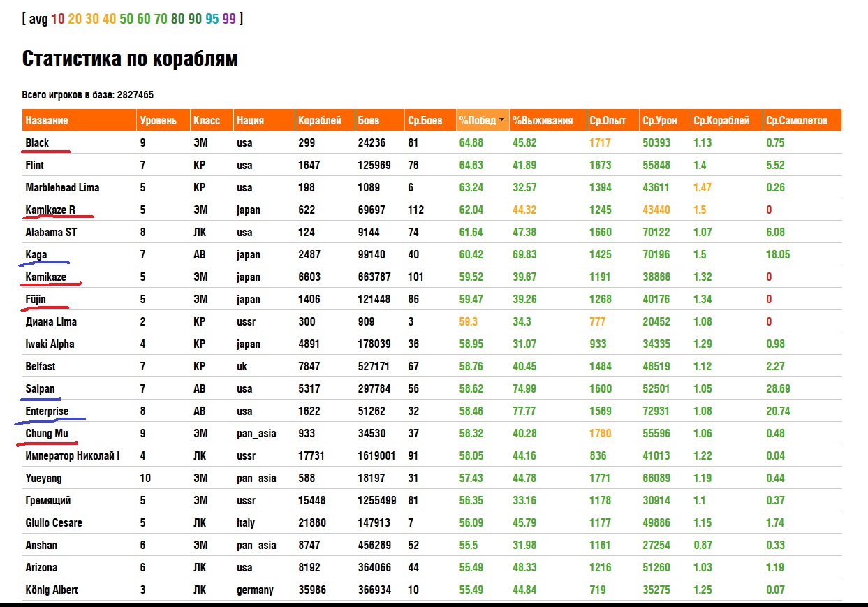The height and width of the screenshot is (607, 868).
Task: Click average damage 70196 in Kaga row
Action: pyautogui.click(x=656, y=254)
